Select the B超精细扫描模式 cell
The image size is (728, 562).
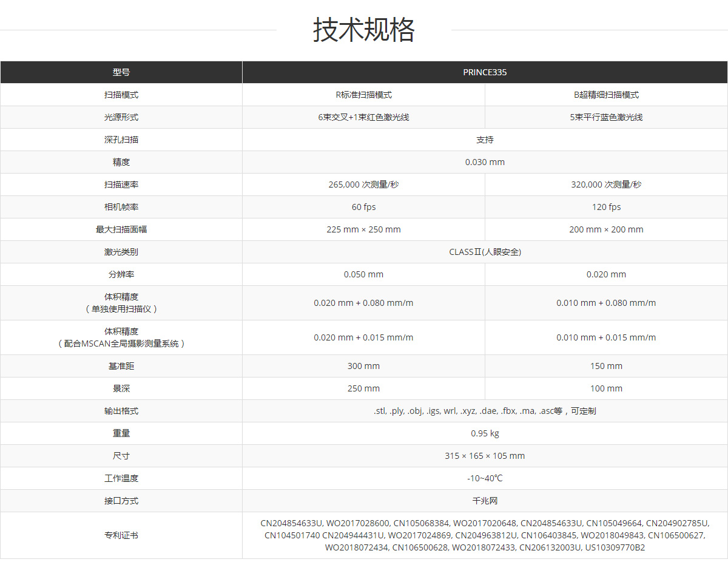pyautogui.click(x=606, y=95)
